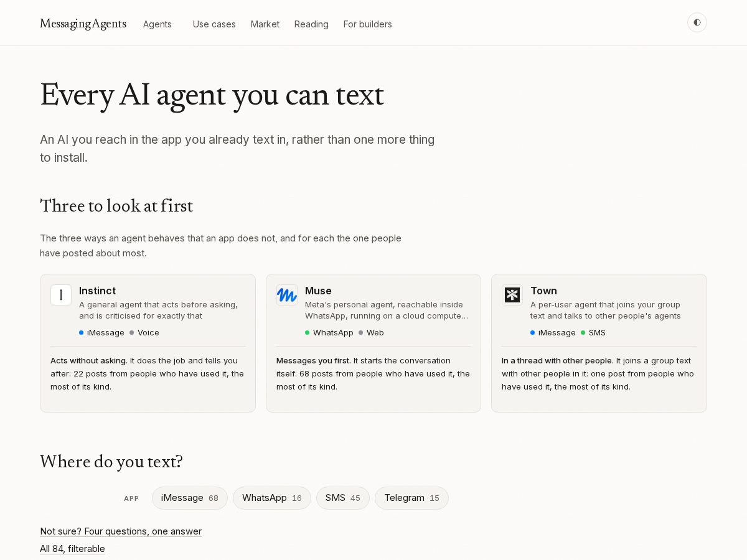Open the Market nav item

(265, 24)
